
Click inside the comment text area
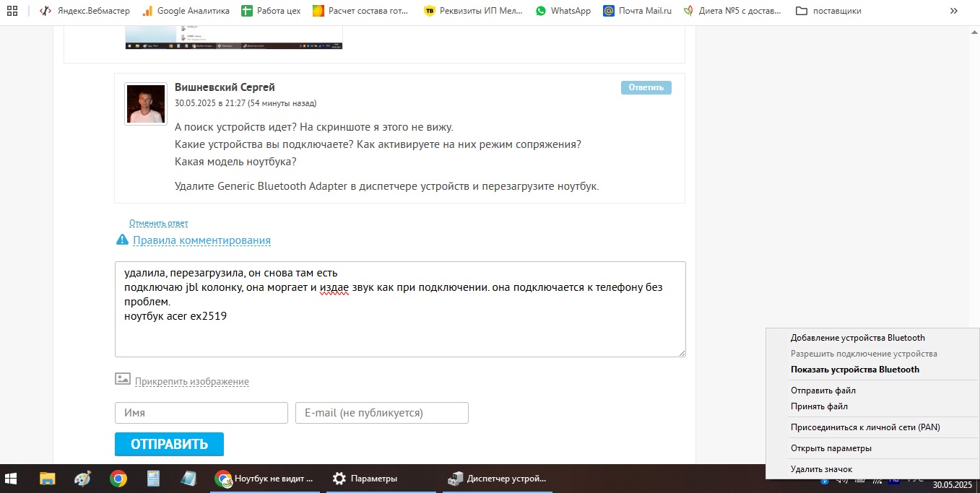400,309
